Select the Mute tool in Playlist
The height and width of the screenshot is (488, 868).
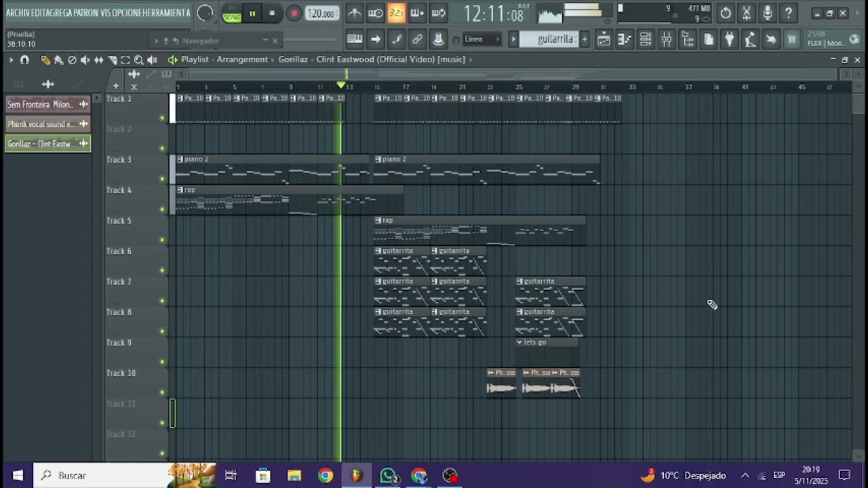(85, 60)
